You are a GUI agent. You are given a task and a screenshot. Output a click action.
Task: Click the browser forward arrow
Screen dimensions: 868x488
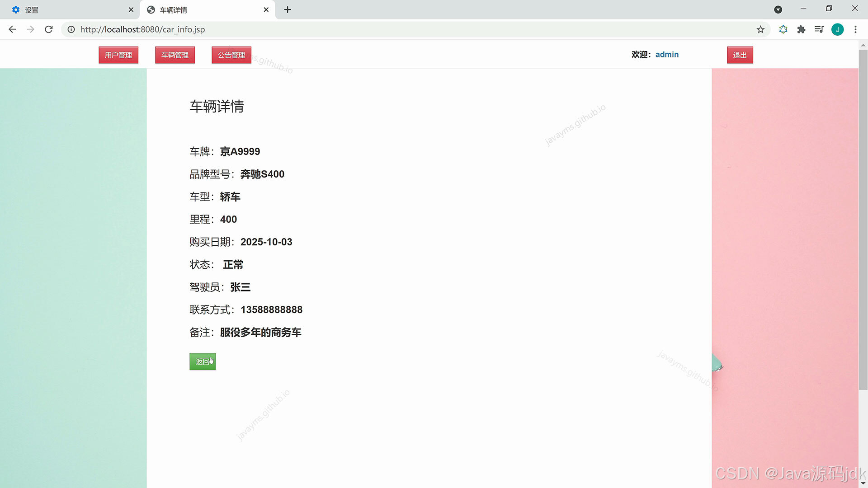30,29
